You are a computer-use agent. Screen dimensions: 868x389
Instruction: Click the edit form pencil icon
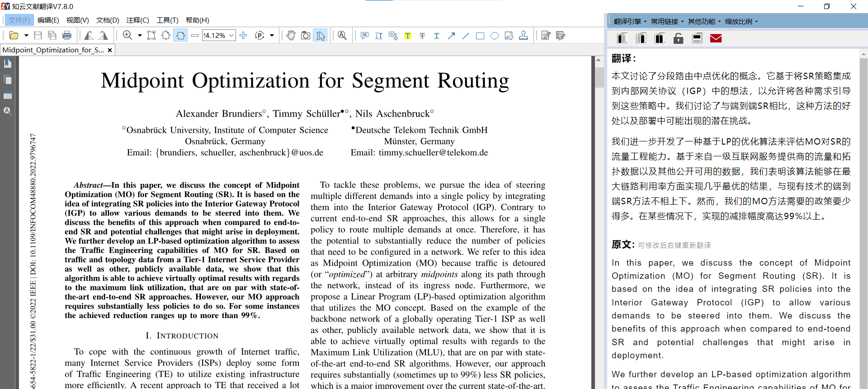[x=546, y=36]
